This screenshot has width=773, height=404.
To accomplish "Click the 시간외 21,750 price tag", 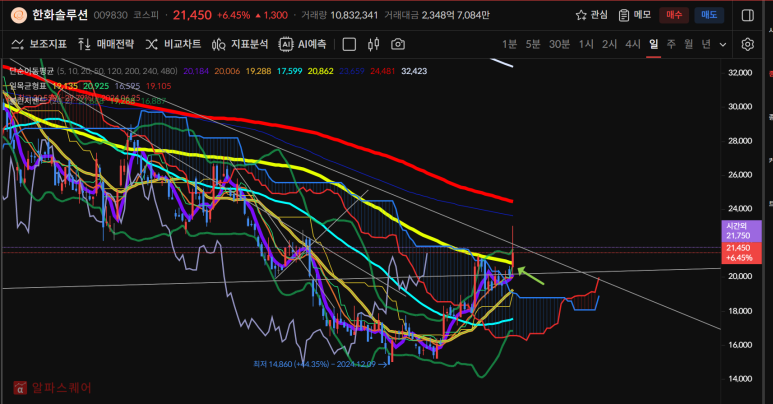I will point(741,231).
